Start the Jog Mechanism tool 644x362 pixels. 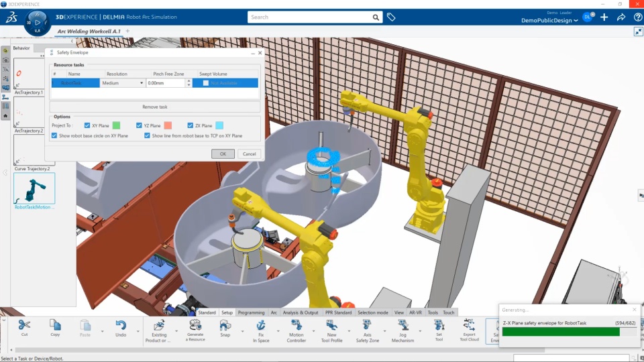point(402,326)
